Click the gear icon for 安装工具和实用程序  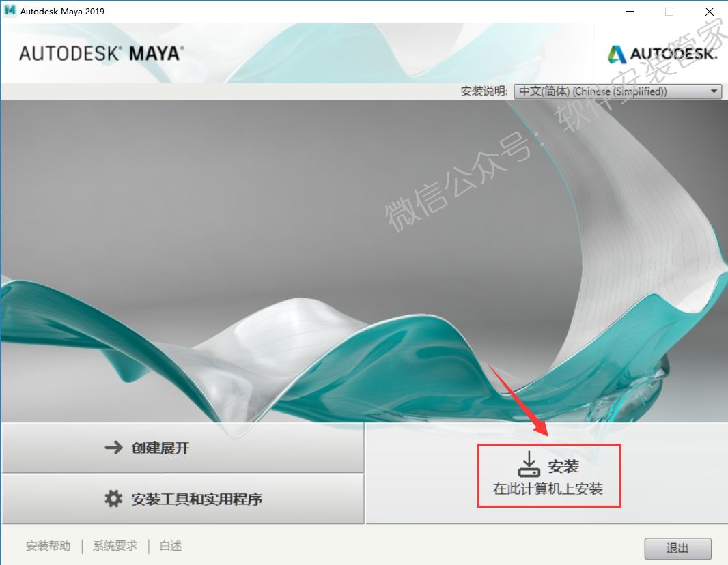tap(113, 499)
